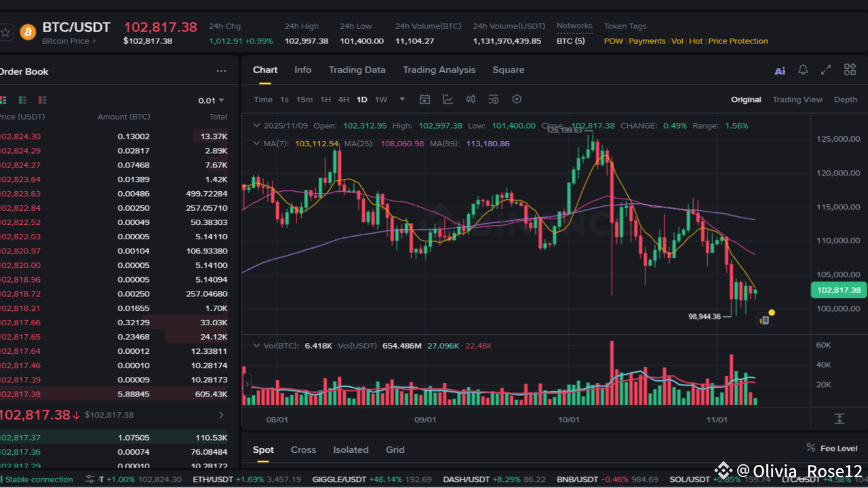Click the Price Protection token tag link
The image size is (868, 488).
click(738, 41)
